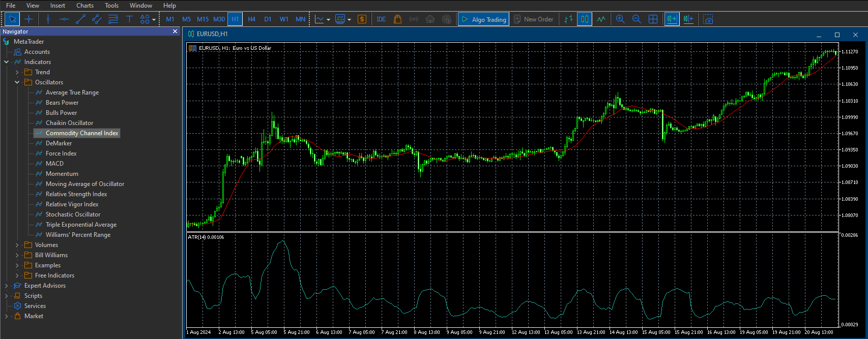Select Relative Strength Index indicator
Screen dimensions: 868x339
click(76, 194)
